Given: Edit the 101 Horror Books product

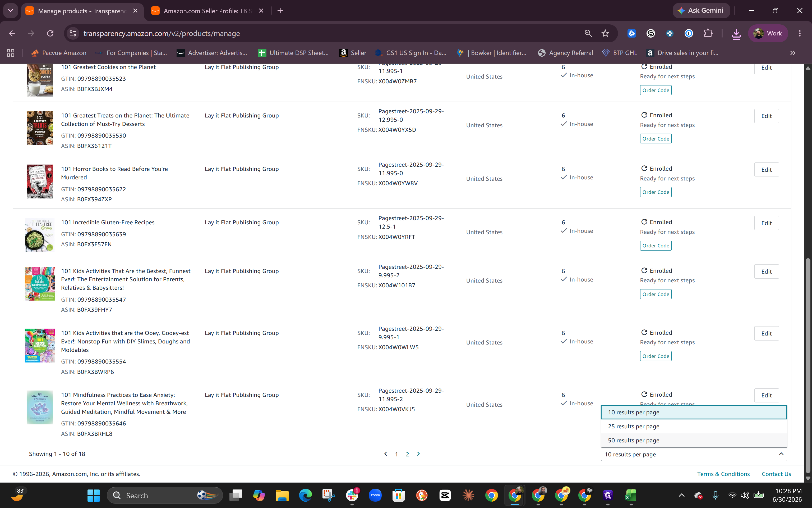Looking at the screenshot, I should point(766,170).
